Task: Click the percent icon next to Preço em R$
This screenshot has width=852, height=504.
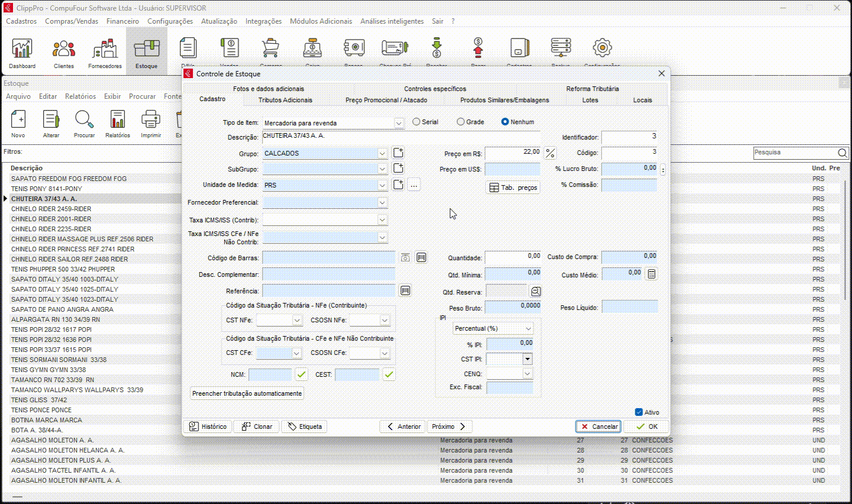Action: pos(550,153)
